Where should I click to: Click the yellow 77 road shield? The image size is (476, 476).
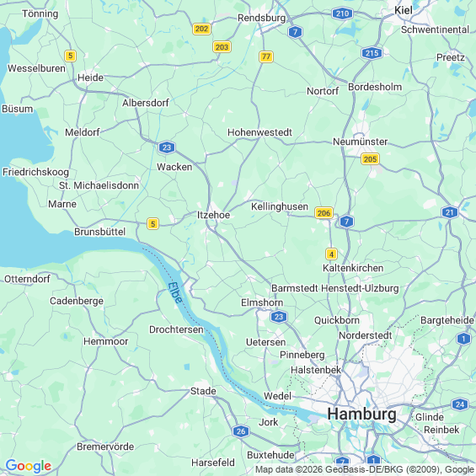[266, 56]
